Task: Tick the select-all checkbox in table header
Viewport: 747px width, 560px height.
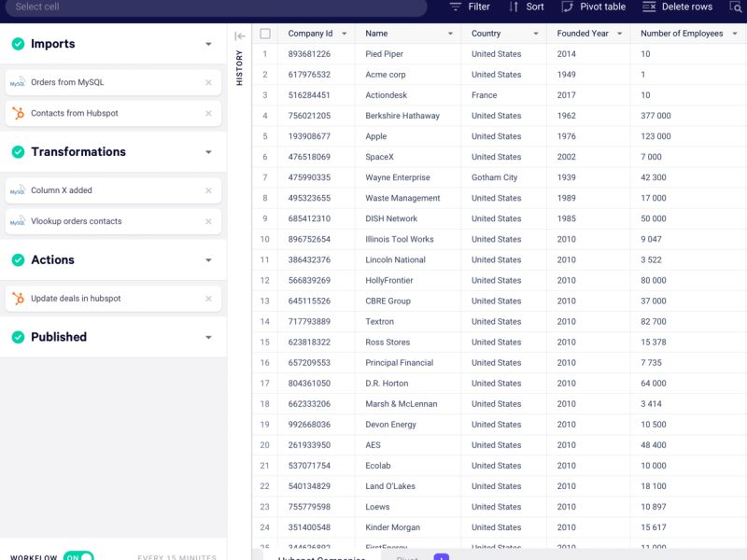Action: pos(265,34)
